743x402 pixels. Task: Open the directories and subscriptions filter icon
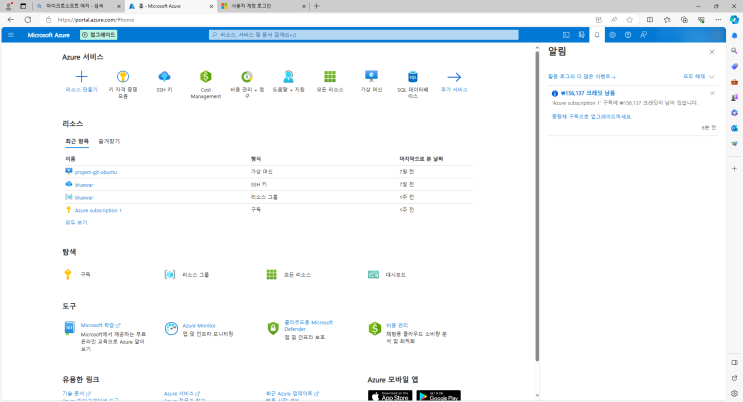(581, 35)
